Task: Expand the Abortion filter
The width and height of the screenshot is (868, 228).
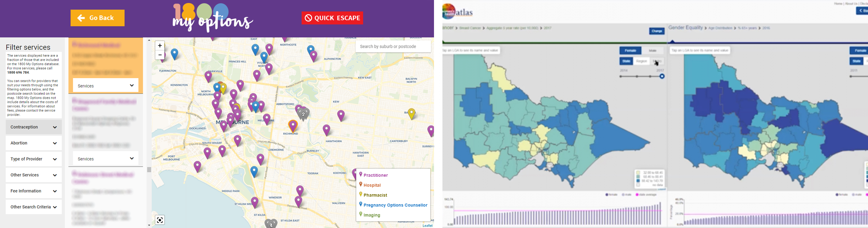Action: [34, 143]
